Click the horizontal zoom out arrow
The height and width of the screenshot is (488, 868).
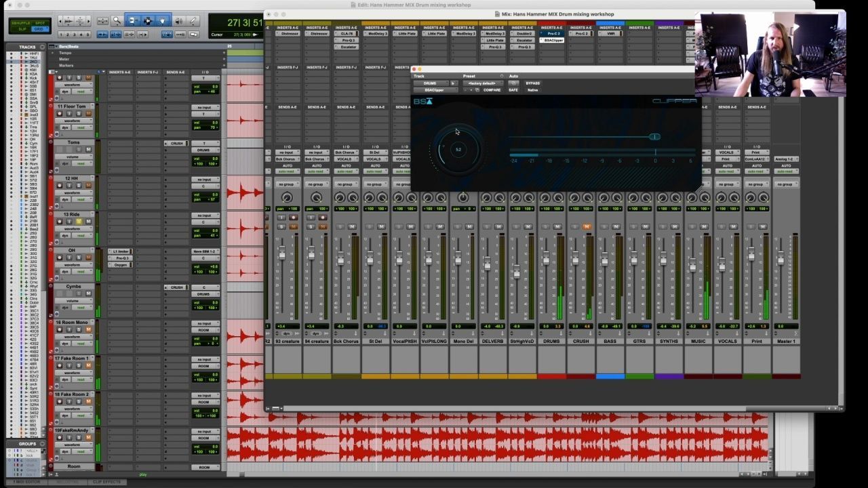point(60,21)
